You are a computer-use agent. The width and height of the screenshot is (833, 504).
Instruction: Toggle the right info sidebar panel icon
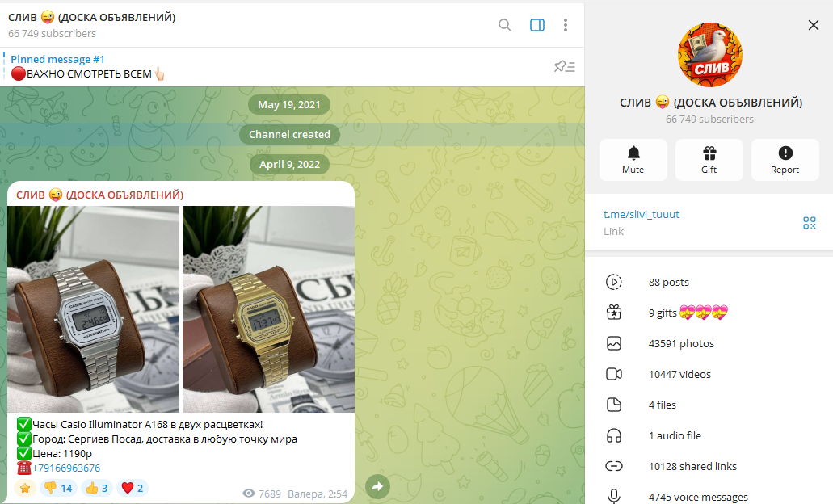coord(537,25)
